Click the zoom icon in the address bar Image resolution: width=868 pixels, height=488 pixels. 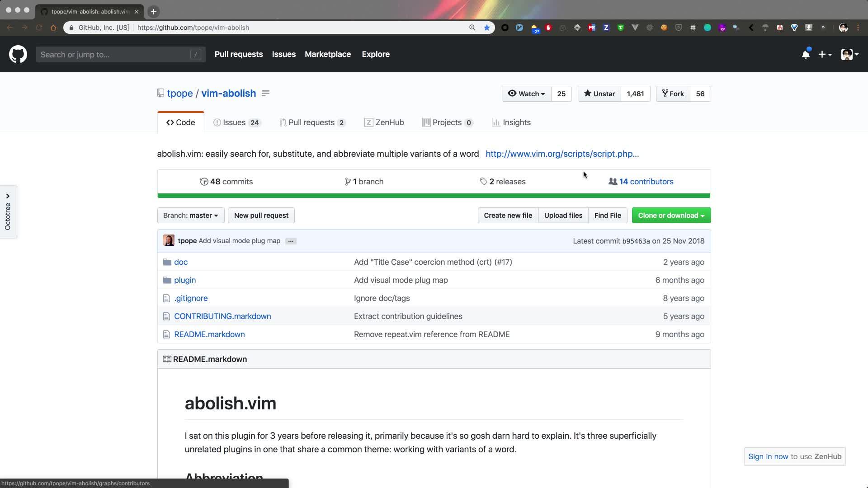[472, 28]
